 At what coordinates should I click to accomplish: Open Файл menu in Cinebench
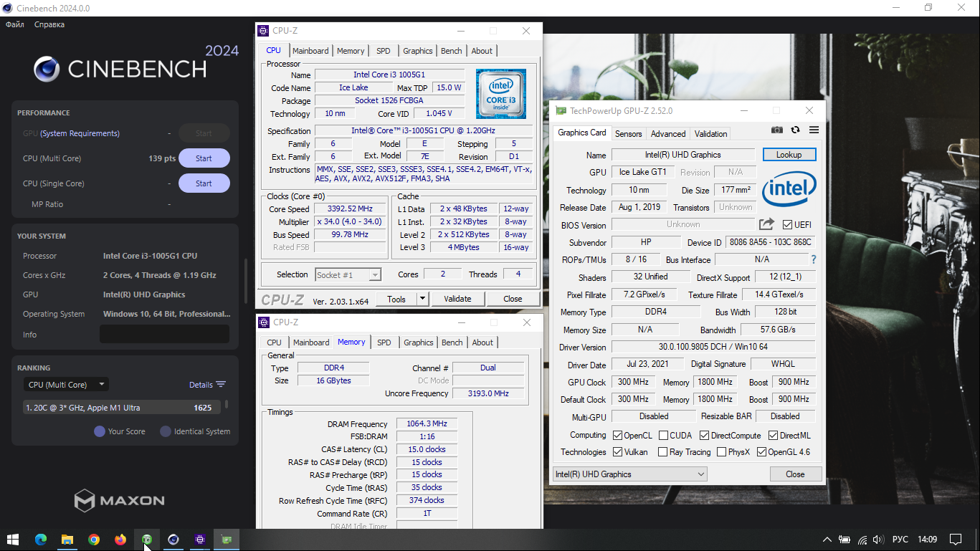pyautogui.click(x=15, y=24)
